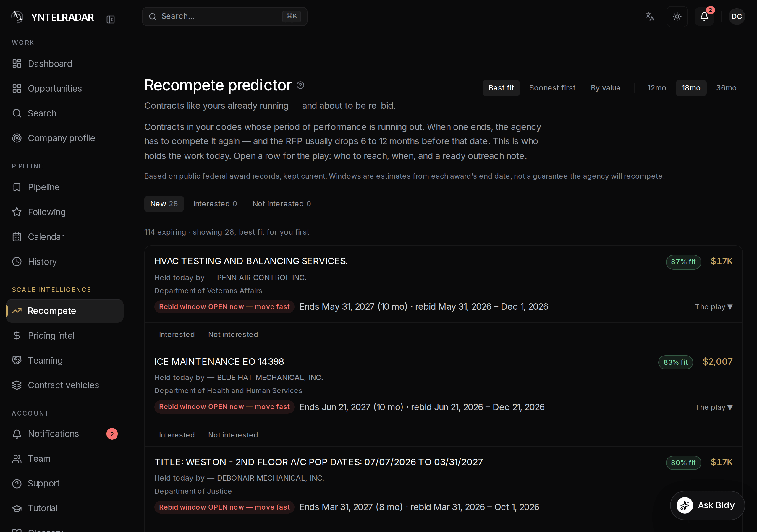Click the help icon beside Recompete predictor
757x532 pixels.
(300, 85)
